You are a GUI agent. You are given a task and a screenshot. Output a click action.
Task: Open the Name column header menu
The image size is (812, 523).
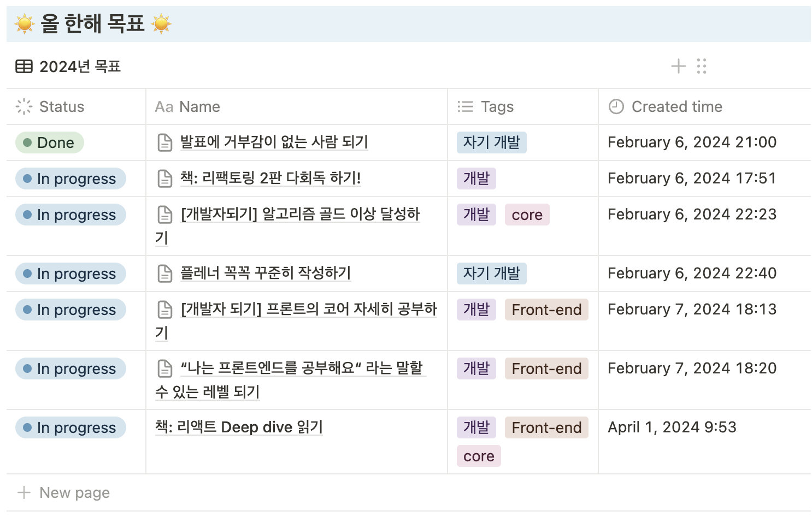click(x=199, y=106)
